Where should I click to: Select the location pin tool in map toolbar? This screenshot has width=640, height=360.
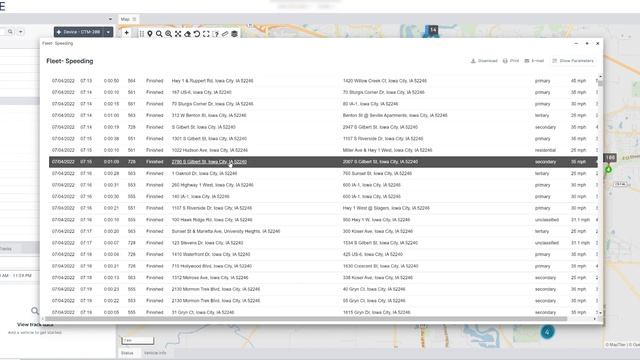(150, 34)
